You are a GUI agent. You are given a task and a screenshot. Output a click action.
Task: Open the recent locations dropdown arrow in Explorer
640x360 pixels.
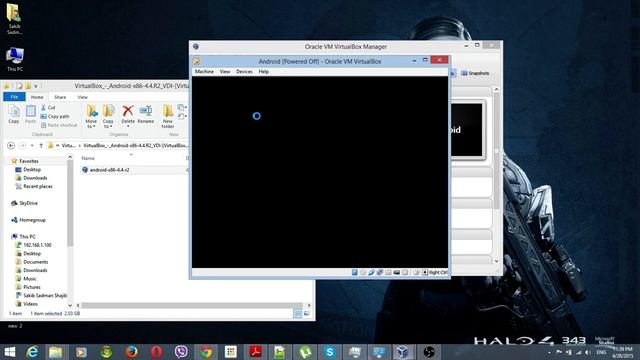32,146
